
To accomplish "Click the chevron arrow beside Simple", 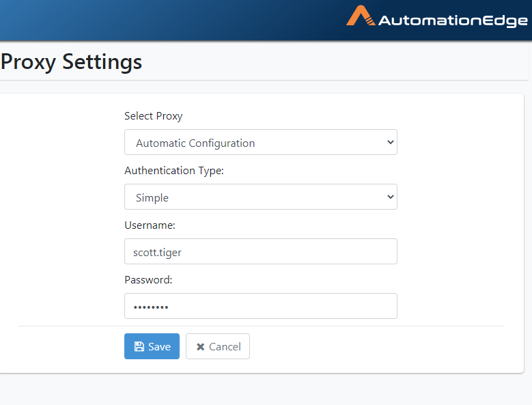I will [391, 197].
